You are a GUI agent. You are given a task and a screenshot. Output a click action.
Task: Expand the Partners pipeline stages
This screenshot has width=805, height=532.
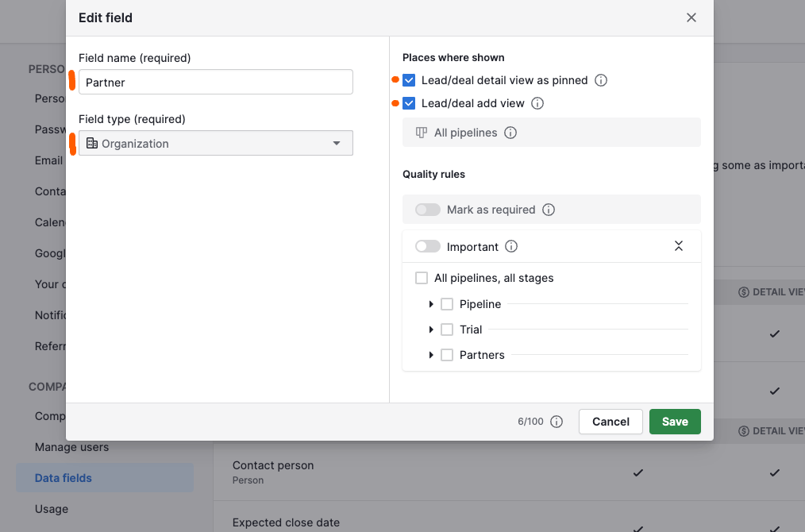coord(431,355)
